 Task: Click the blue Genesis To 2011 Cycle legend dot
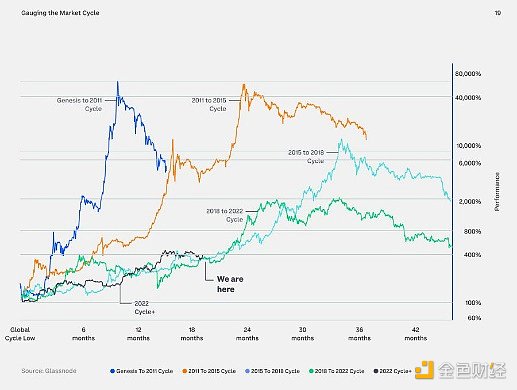112,371
